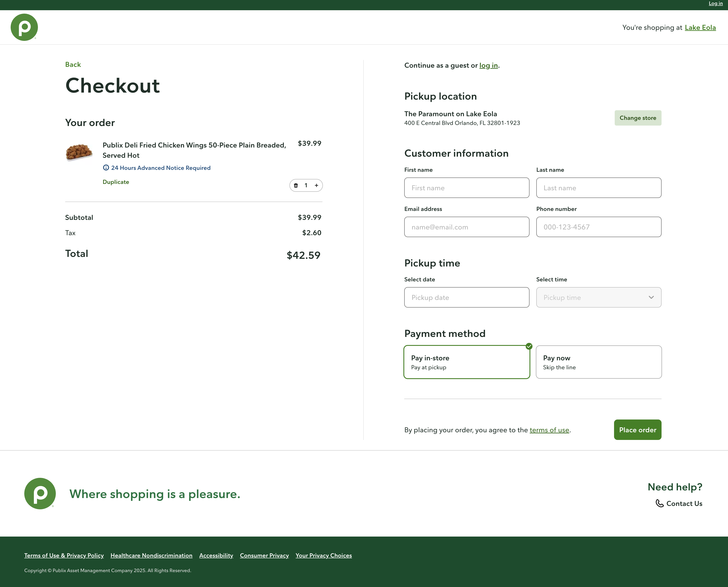
Task: Open the log in link for guest checkout
Action: [x=488, y=65]
